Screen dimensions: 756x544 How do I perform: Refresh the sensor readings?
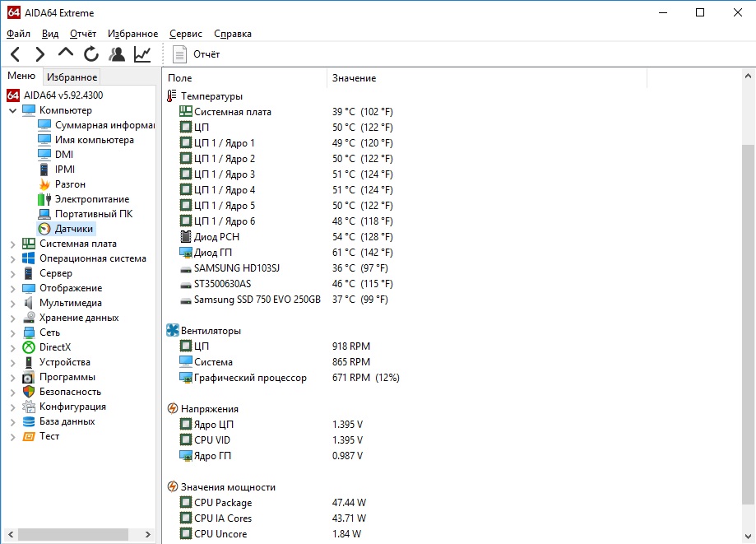coord(91,54)
